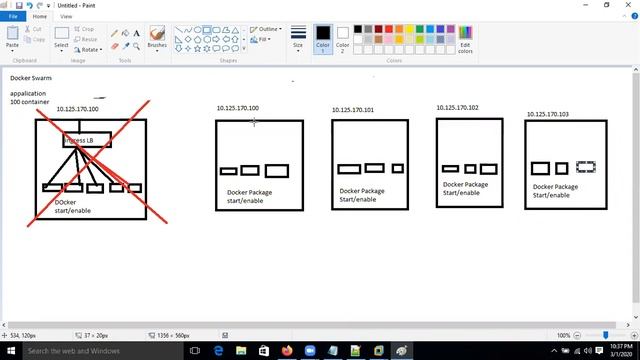The height and width of the screenshot is (360, 640).
Task: Open File Explorer from the taskbar
Action: (x=241, y=351)
